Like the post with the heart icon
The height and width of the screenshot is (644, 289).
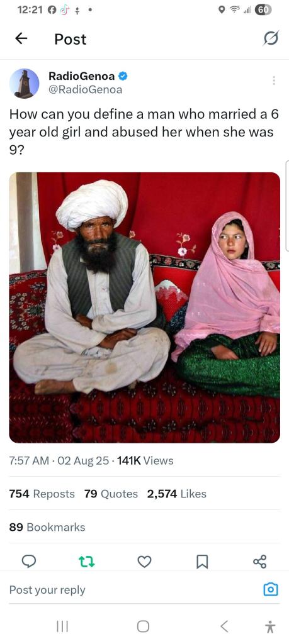pos(144,561)
